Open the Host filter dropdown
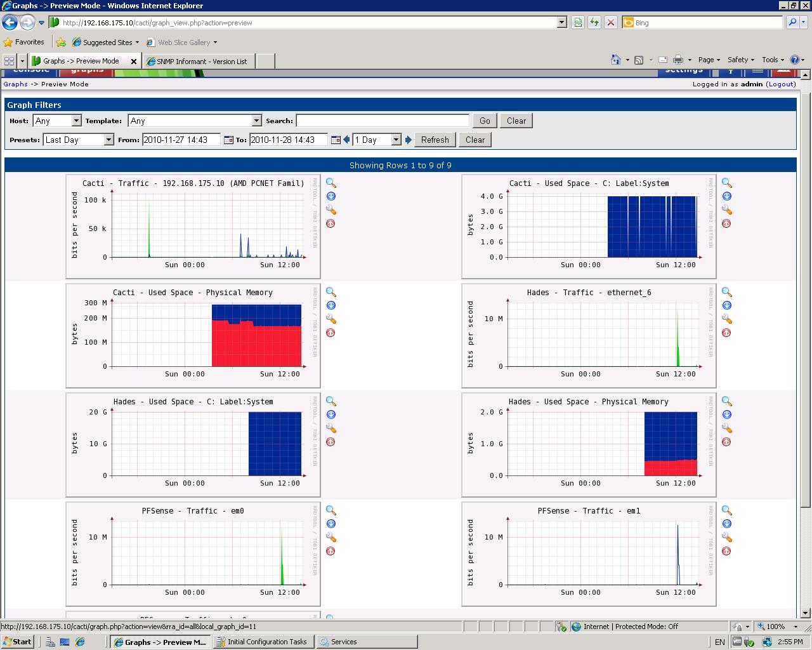The height and width of the screenshot is (650, 812). pos(58,121)
